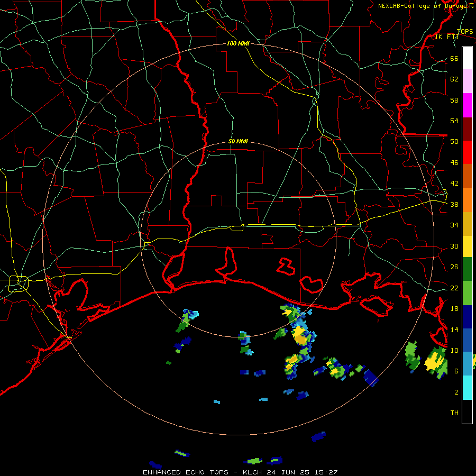This screenshot has height=476, width=476.
Task: Select the 26 legend label
Action: pos(454,267)
